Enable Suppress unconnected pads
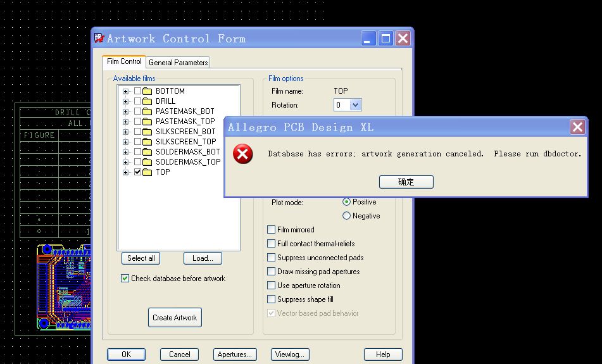The width and height of the screenshot is (602, 364). click(x=271, y=257)
